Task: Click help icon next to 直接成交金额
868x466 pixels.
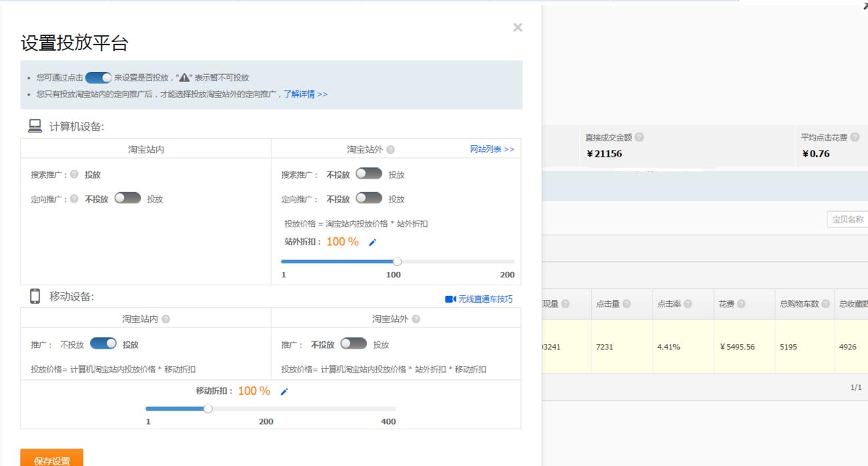Action: coord(639,137)
